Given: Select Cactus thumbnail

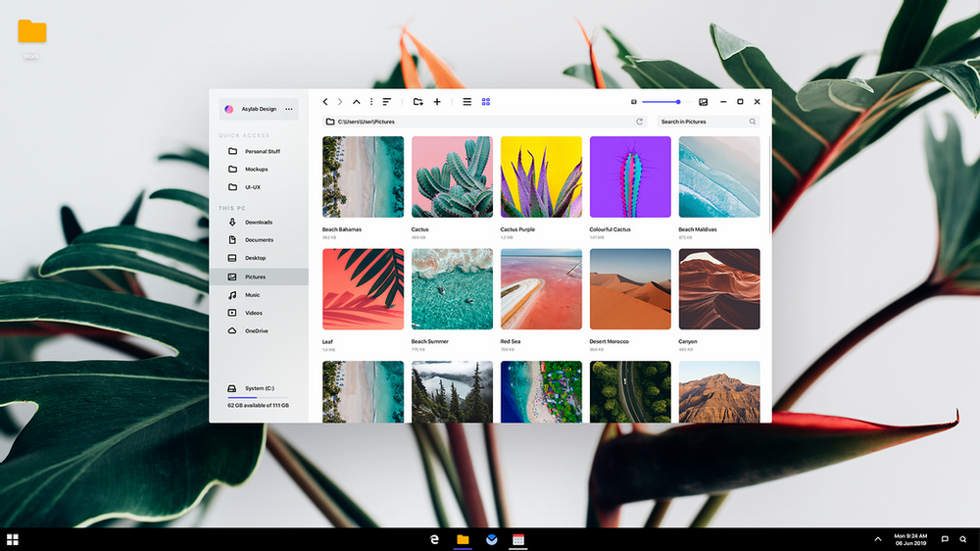Looking at the screenshot, I should pyautogui.click(x=452, y=177).
